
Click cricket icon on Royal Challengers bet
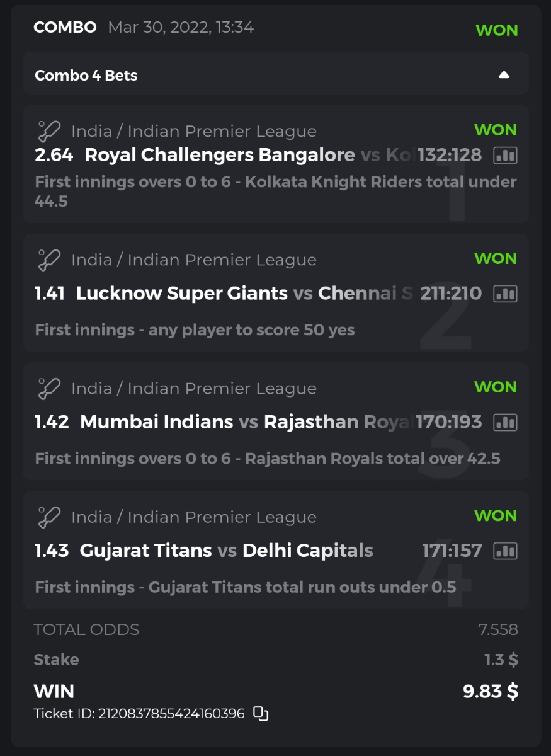point(48,131)
